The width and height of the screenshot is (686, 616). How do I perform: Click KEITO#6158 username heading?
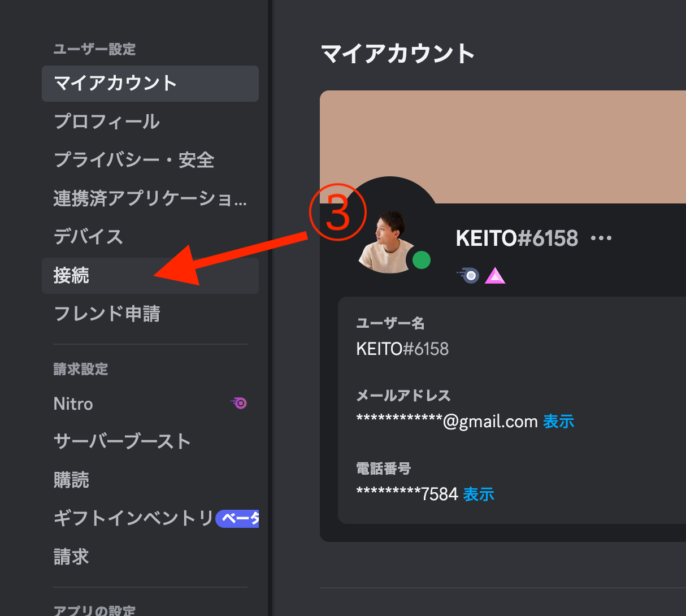pos(517,238)
